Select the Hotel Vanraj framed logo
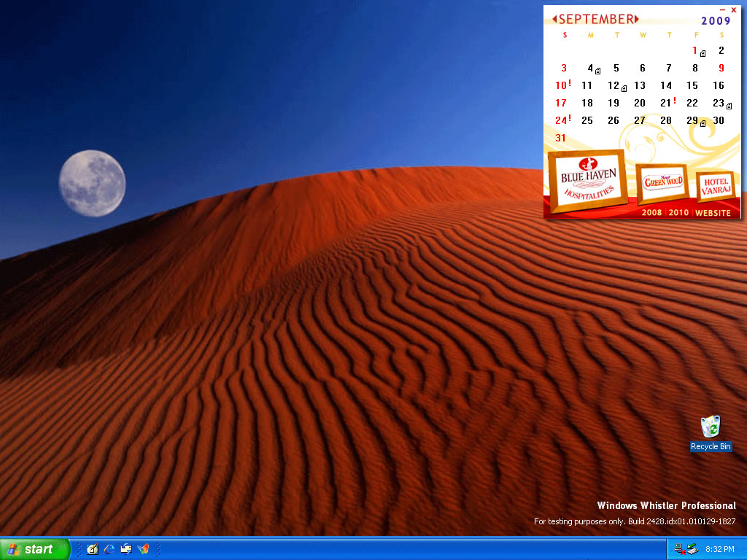Viewport: 747px width, 560px height. pyautogui.click(x=716, y=187)
